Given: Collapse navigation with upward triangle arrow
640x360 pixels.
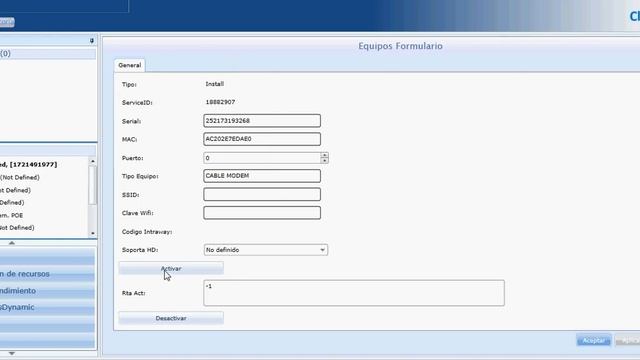Looking at the screenshot, I should 12,243.
